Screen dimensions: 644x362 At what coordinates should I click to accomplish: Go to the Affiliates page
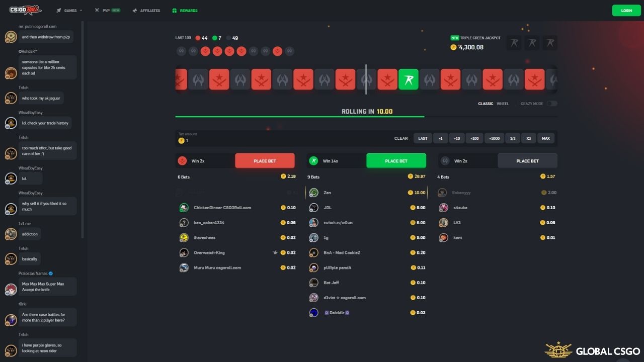146,11
